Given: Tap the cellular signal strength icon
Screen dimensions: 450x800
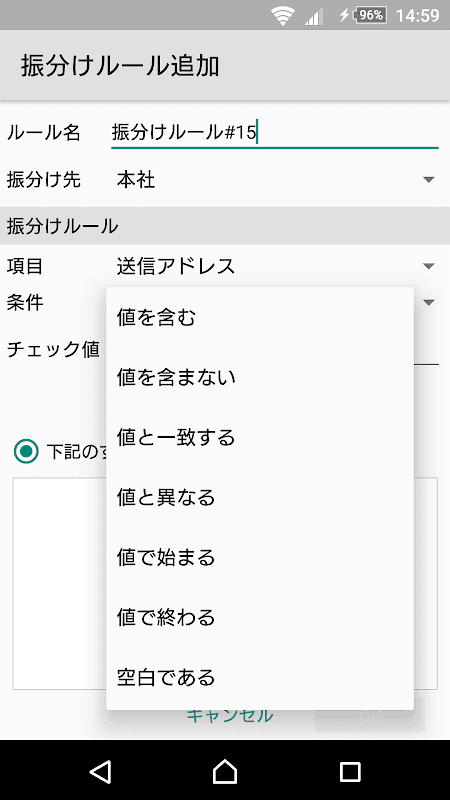Looking at the screenshot, I should tap(314, 16).
